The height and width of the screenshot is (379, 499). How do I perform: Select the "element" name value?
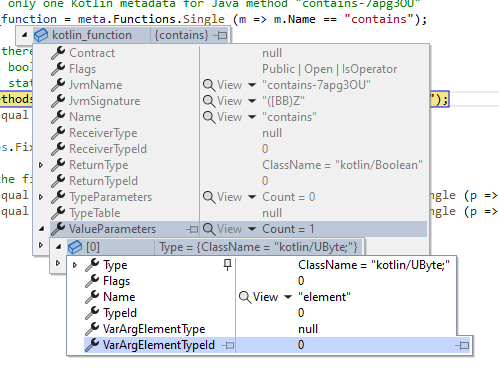pos(324,297)
